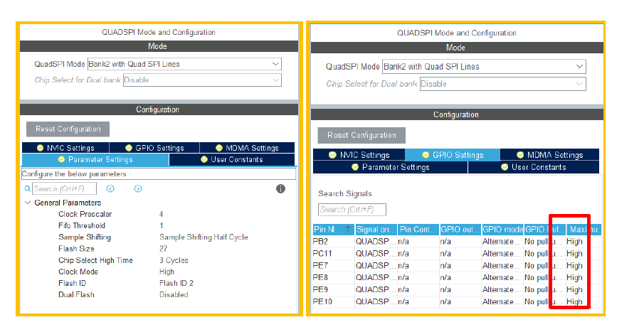Open GPIO Settings tab in left panel
The height and width of the screenshot is (332, 644).
(x=154, y=148)
